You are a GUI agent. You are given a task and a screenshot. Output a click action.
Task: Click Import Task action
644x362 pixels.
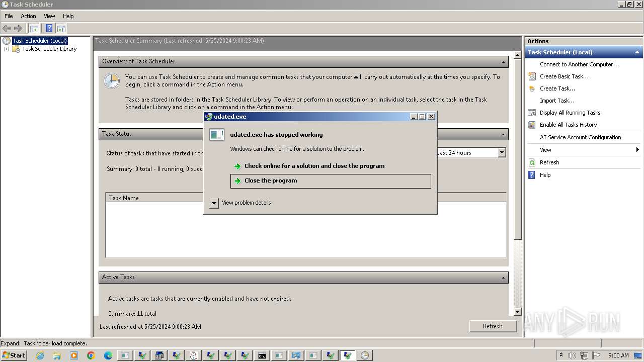coord(557,101)
